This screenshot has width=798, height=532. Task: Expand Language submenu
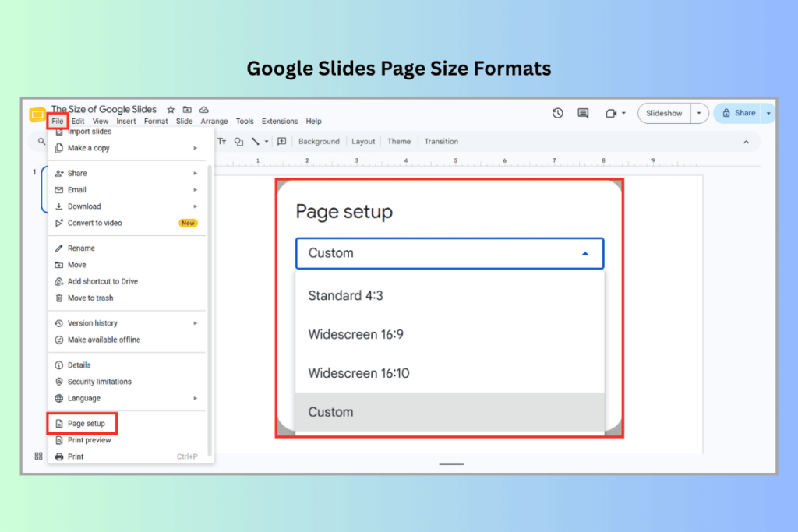point(127,398)
